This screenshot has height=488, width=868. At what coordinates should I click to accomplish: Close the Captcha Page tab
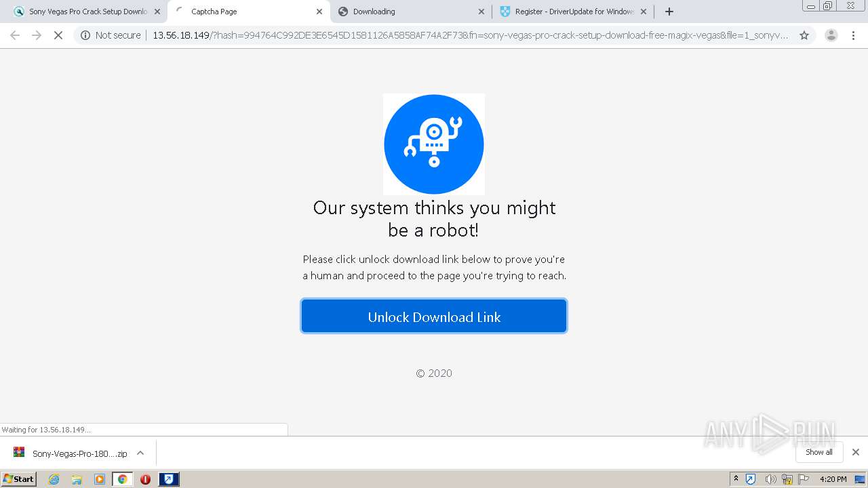pyautogui.click(x=319, y=12)
